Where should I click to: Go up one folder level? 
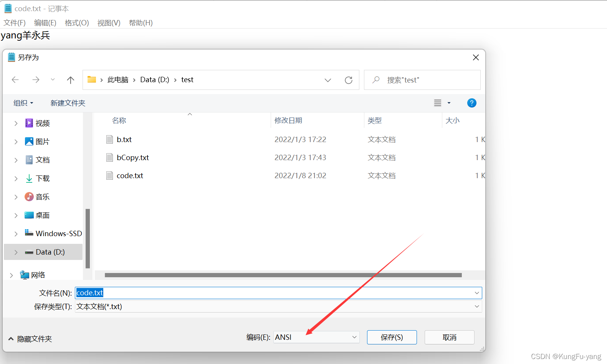coord(71,80)
